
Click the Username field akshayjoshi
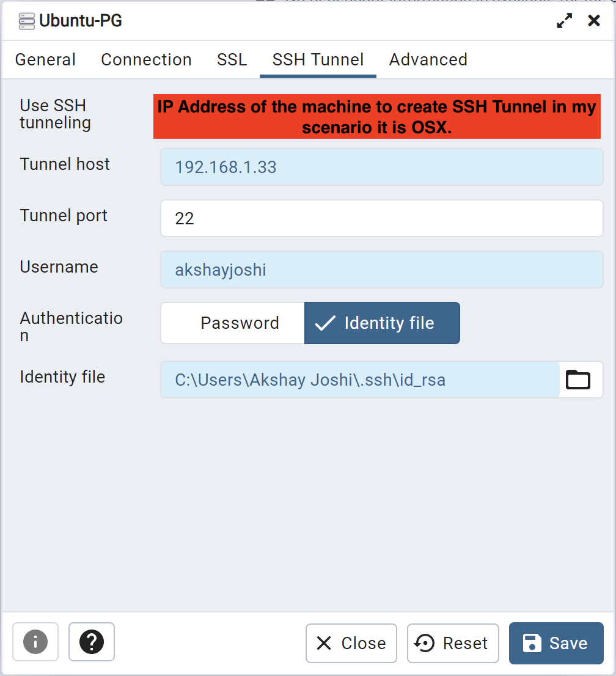[381, 270]
